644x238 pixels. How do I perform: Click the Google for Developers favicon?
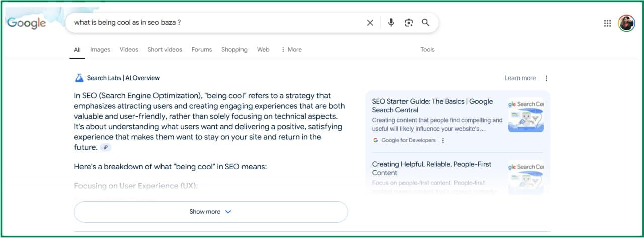point(375,140)
